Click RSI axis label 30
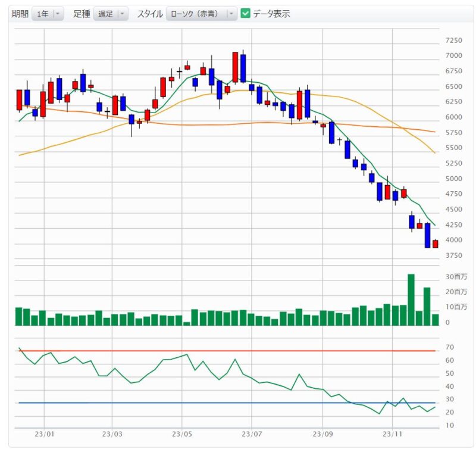 (x=449, y=399)
